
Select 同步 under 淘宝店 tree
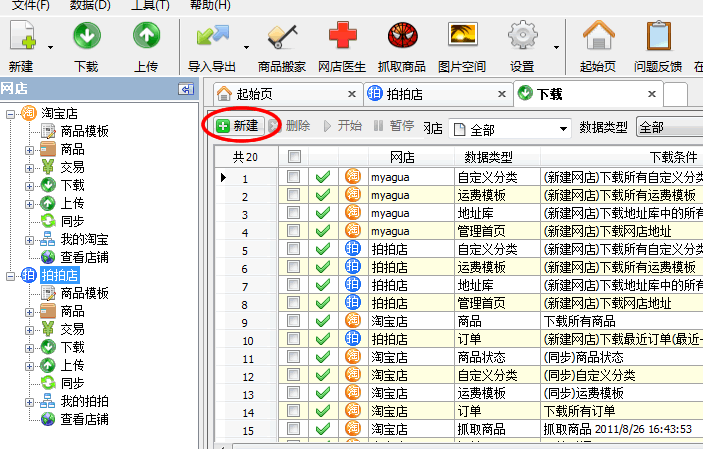pyautogui.click(x=72, y=221)
